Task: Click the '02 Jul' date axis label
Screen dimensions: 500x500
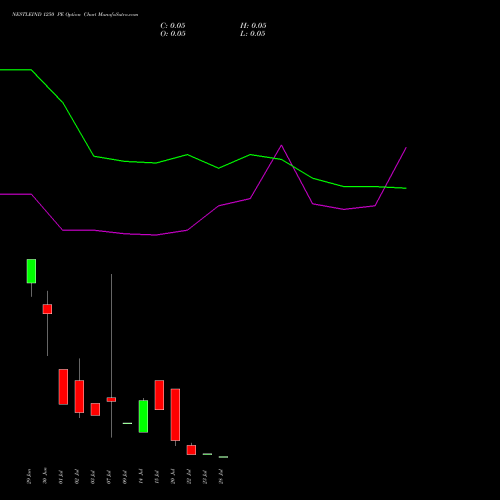Action: [x=77, y=477]
